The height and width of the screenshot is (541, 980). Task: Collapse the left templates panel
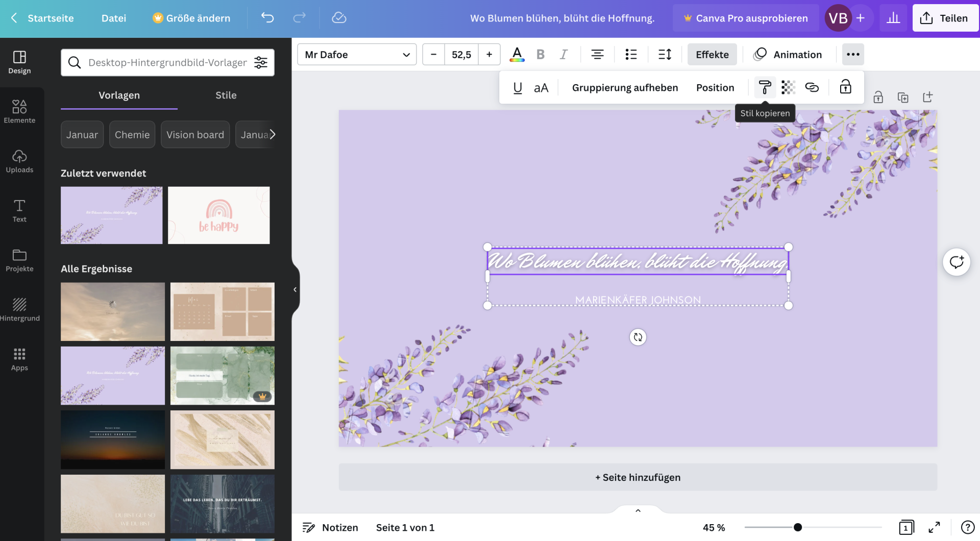pos(294,289)
